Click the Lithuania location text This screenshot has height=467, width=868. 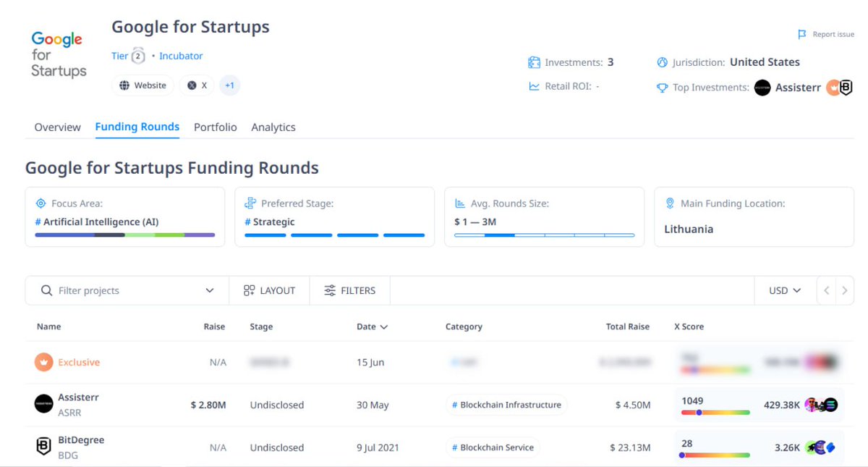coord(689,229)
